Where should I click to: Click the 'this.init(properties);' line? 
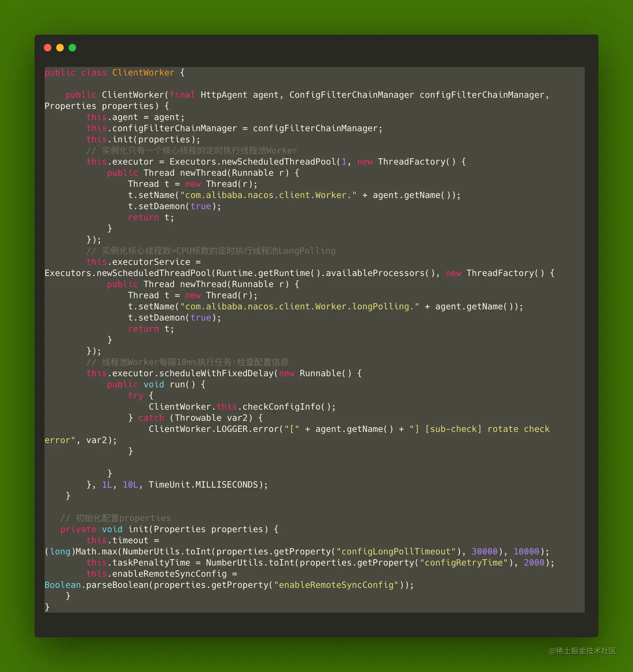(143, 140)
